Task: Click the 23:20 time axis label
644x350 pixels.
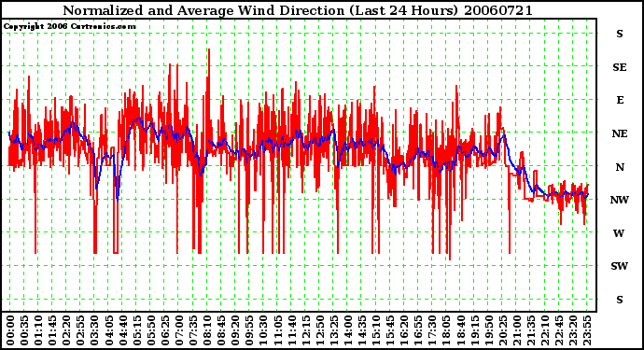Action: (573, 330)
